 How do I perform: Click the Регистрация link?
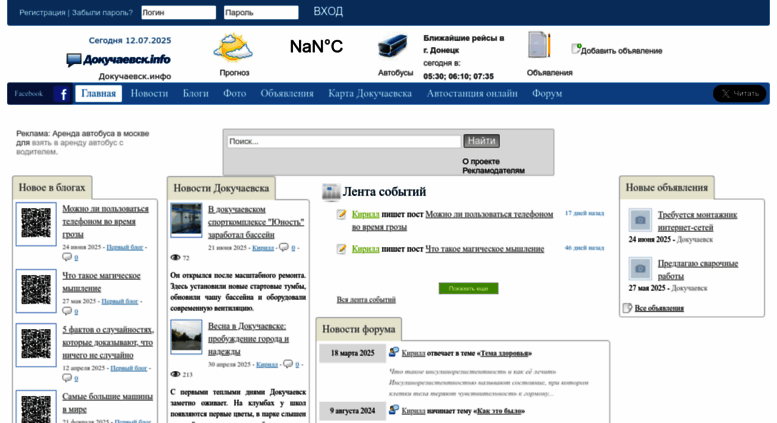click(x=42, y=13)
